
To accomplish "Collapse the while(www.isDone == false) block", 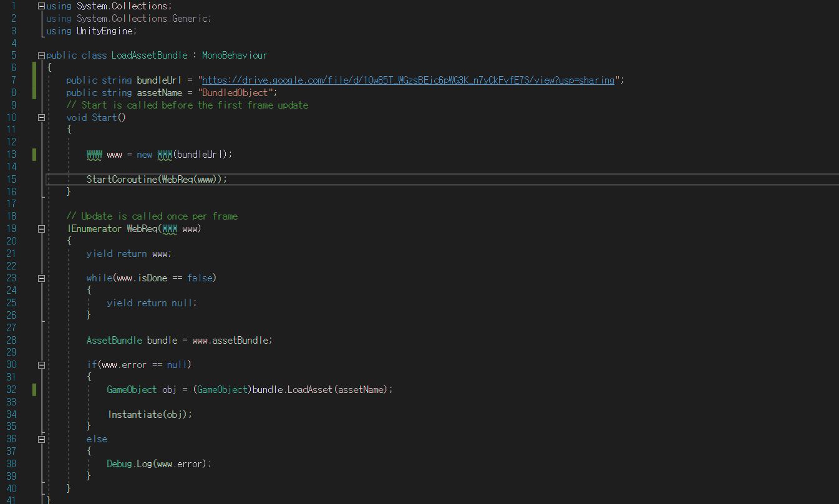I will coord(41,278).
